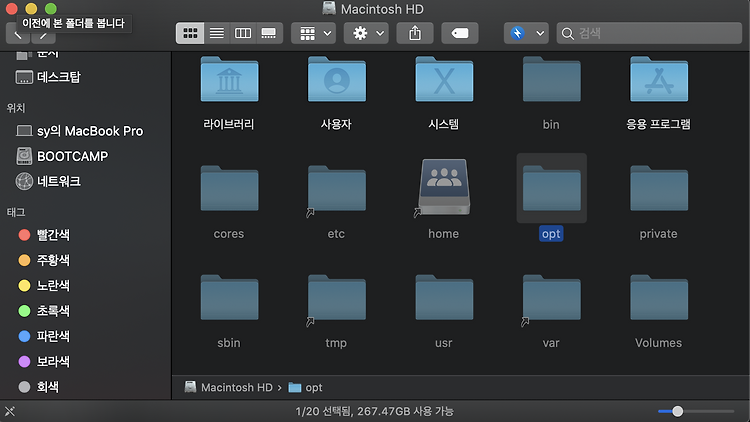Click the 응용 프로그램 label text
Viewport: 750px width, 422px height.
tap(659, 124)
